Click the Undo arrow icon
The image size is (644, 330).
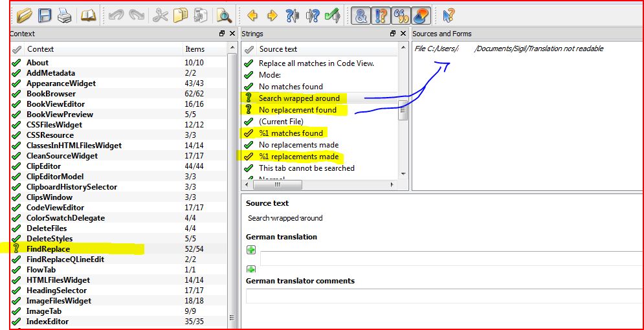117,16
